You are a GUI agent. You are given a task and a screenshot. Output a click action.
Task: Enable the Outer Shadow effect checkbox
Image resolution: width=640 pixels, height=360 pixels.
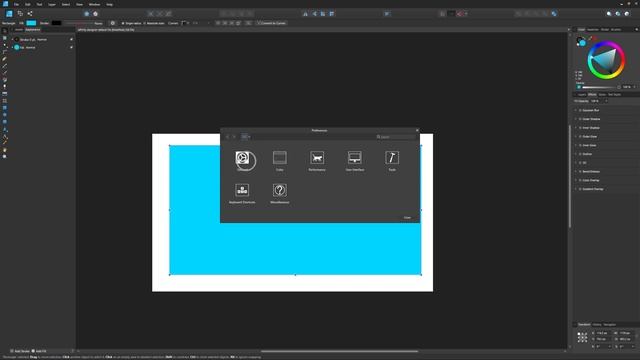tap(580, 119)
